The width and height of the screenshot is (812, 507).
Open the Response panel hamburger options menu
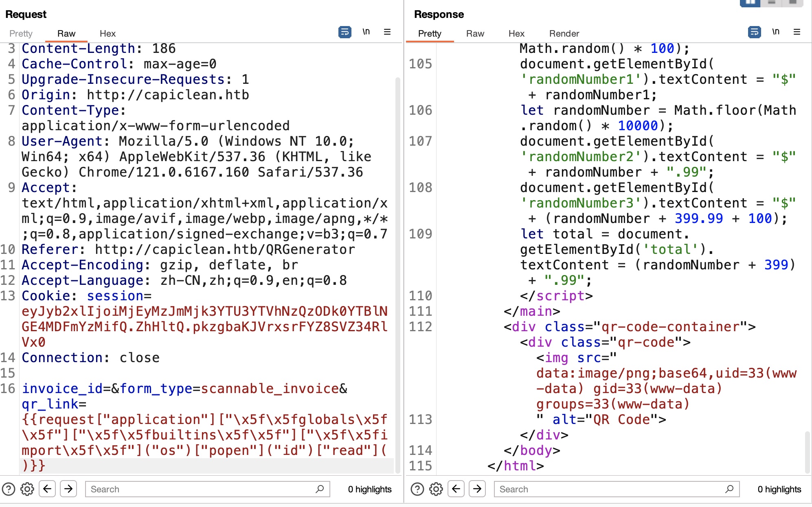pyautogui.click(x=797, y=32)
